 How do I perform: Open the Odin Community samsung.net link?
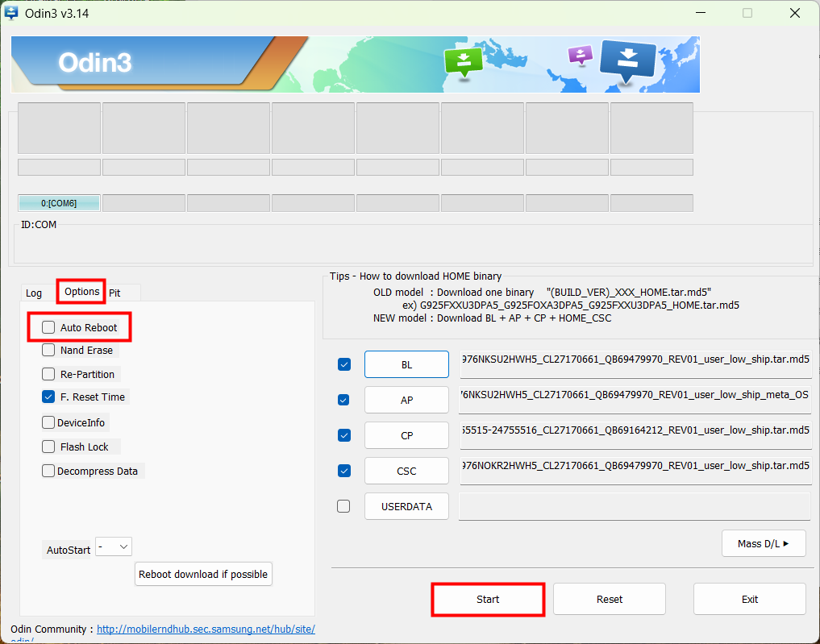tap(206, 629)
